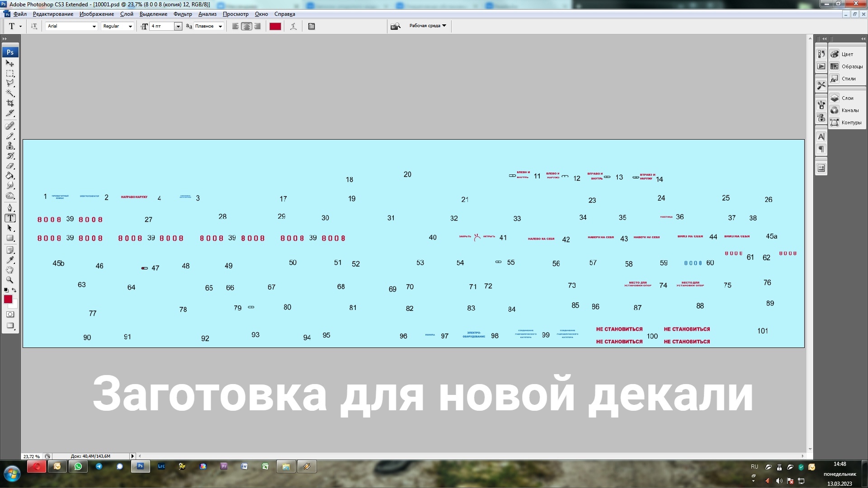Click the Create warped text icon
This screenshot has height=488, width=868.
tap(293, 26)
